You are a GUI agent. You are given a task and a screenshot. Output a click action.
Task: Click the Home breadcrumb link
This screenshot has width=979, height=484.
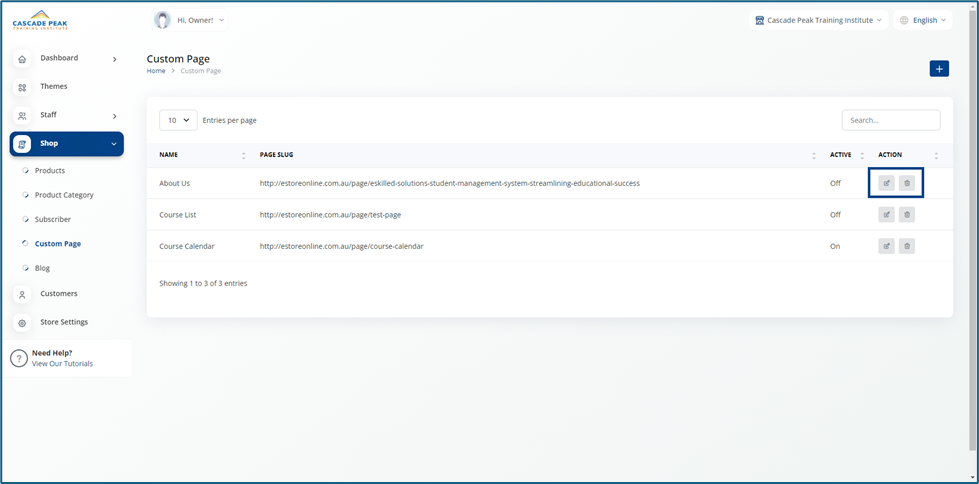point(156,71)
